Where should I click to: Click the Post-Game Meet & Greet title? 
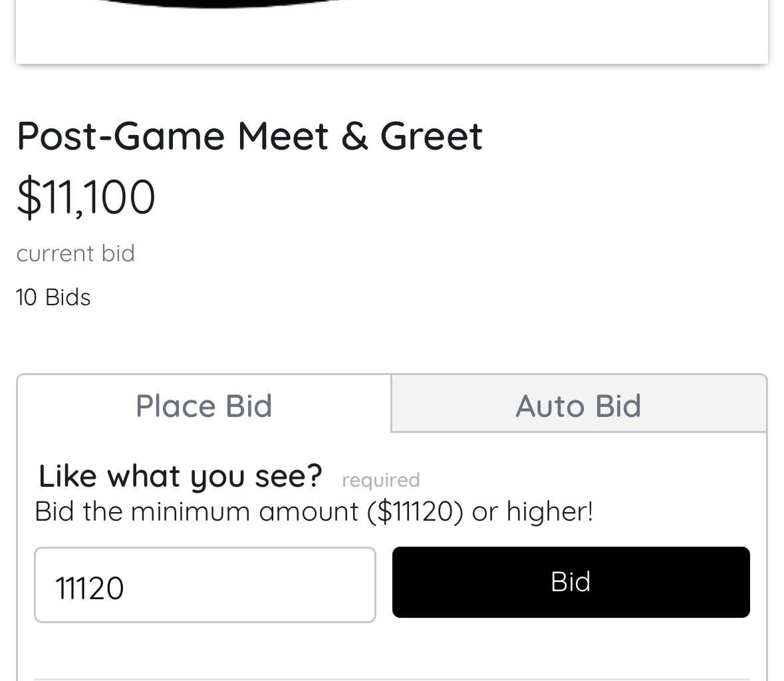point(249,136)
